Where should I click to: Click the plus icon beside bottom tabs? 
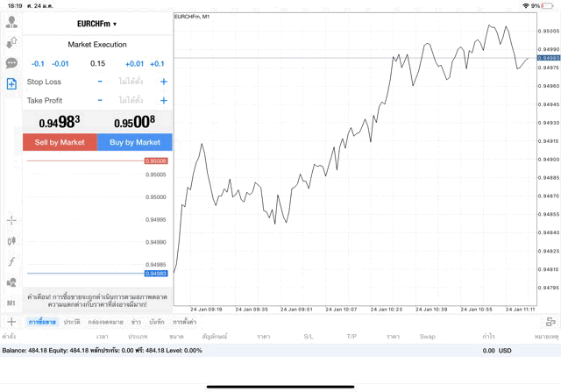pos(11,322)
